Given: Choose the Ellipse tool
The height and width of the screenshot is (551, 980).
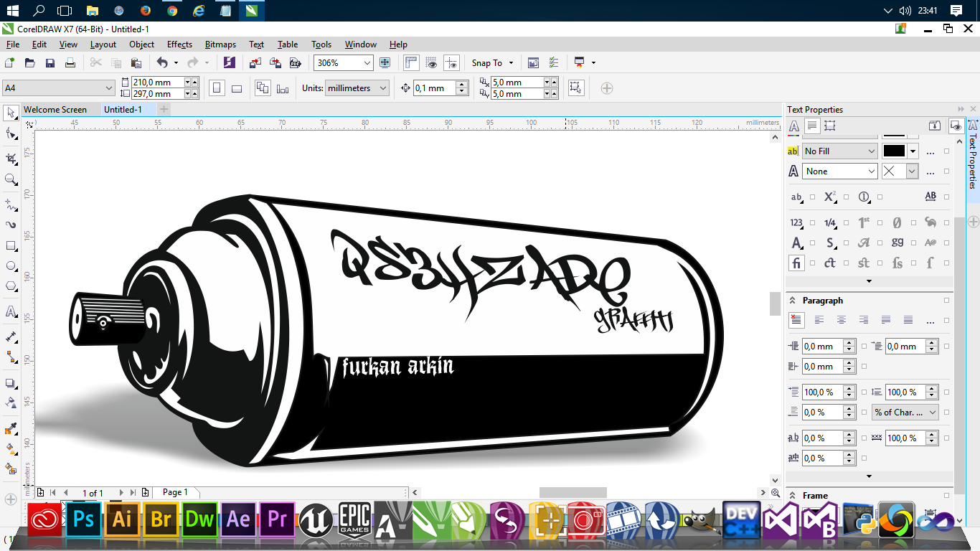Looking at the screenshot, I should point(11,265).
